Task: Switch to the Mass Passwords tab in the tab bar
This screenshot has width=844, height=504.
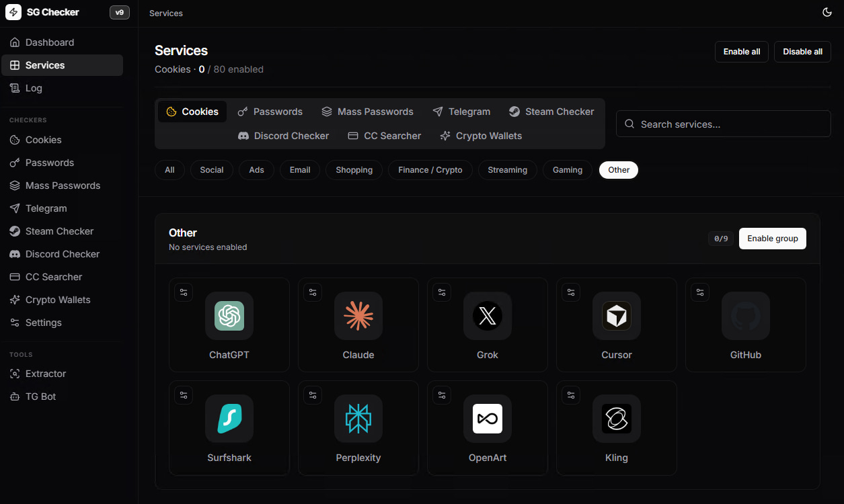Action: pyautogui.click(x=367, y=112)
